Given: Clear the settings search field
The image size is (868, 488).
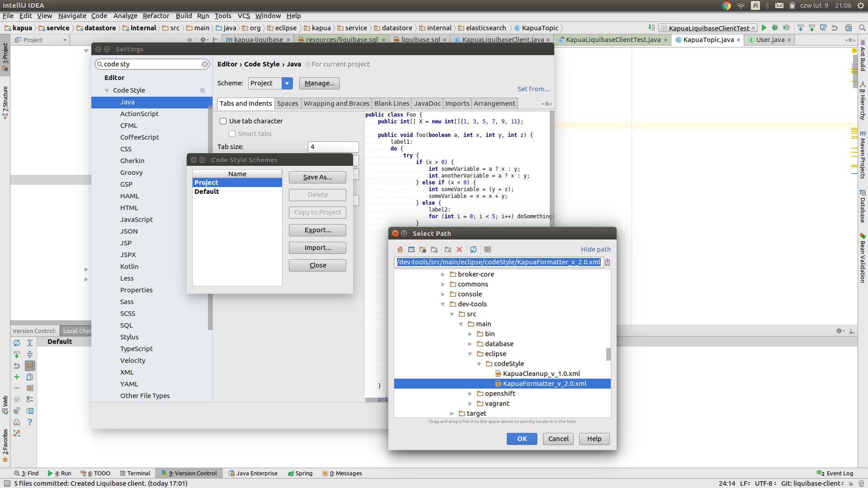Looking at the screenshot, I should [205, 64].
